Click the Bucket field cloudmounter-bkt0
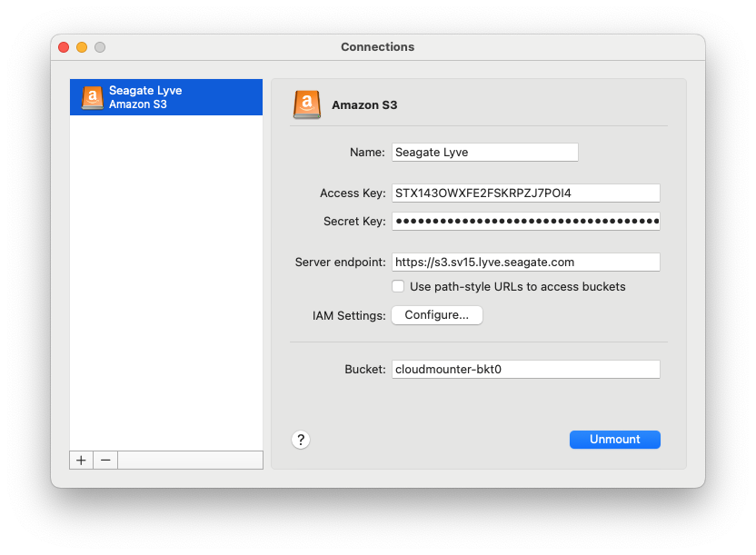Image resolution: width=756 pixels, height=555 pixels. click(526, 370)
